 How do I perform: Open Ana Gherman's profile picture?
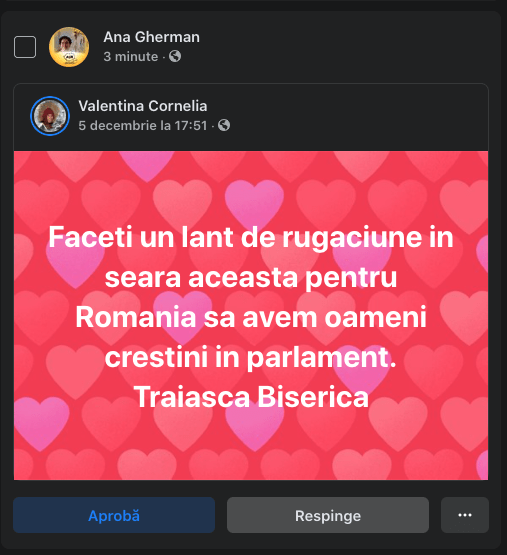pos(69,47)
